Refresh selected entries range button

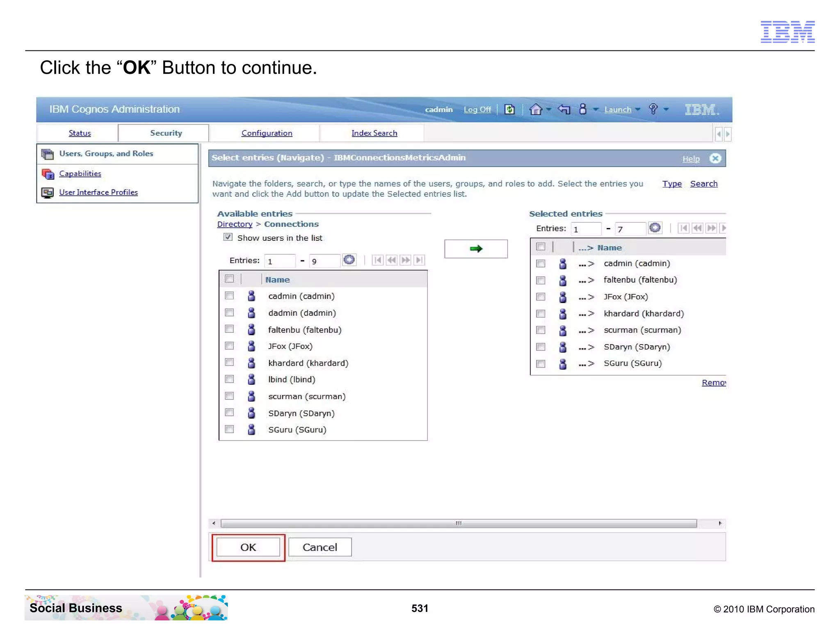655,228
